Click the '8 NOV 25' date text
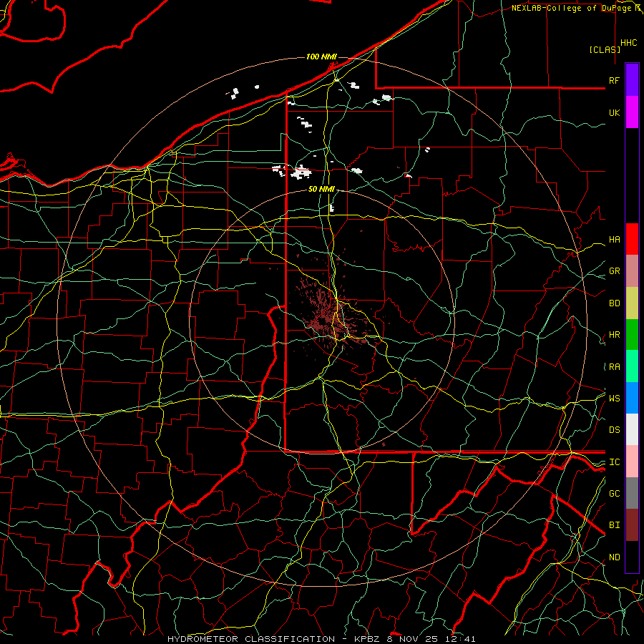644x644 pixels. (413, 639)
